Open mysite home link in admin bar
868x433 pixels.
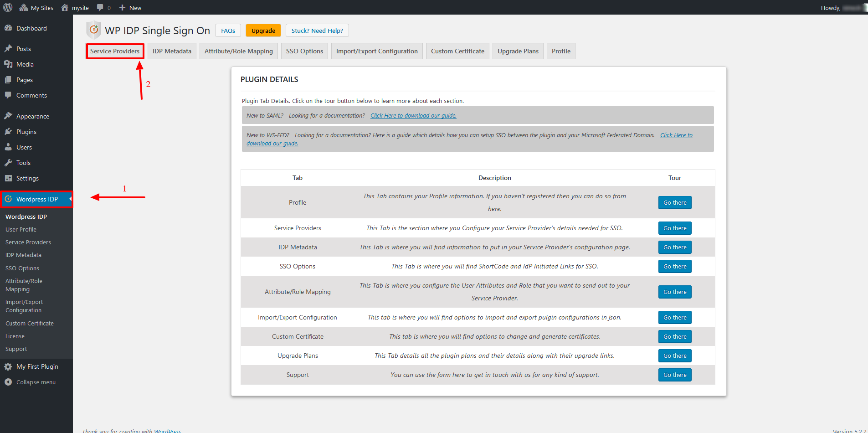[75, 8]
